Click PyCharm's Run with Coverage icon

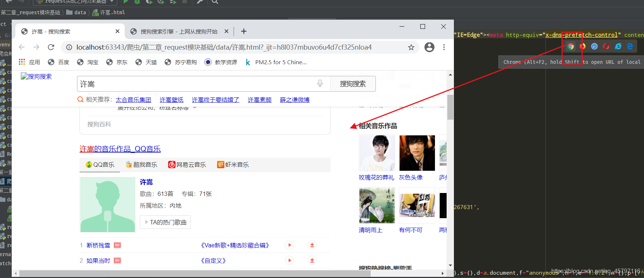tap(149, 1)
